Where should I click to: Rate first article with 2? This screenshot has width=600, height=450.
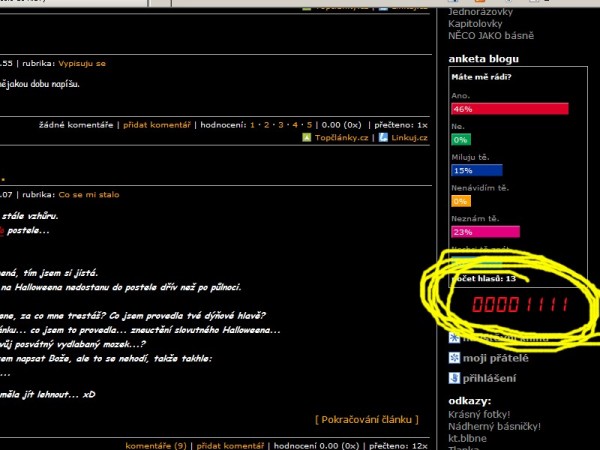266,125
